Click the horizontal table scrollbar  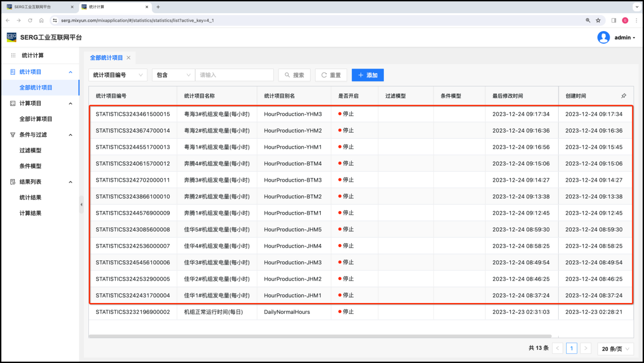[320, 336]
